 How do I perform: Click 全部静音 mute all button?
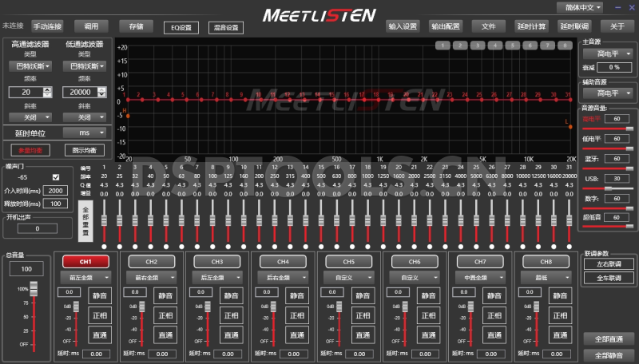pyautogui.click(x=609, y=355)
